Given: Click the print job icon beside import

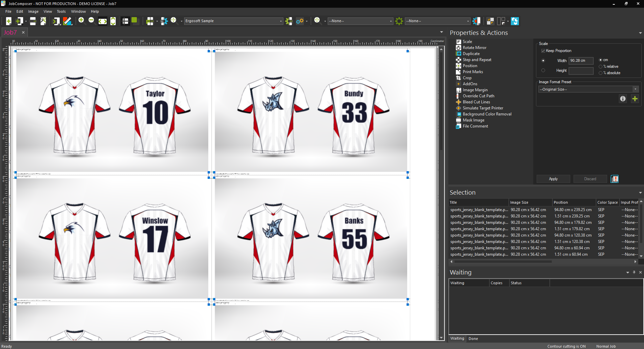Looking at the screenshot, I should coord(33,21).
